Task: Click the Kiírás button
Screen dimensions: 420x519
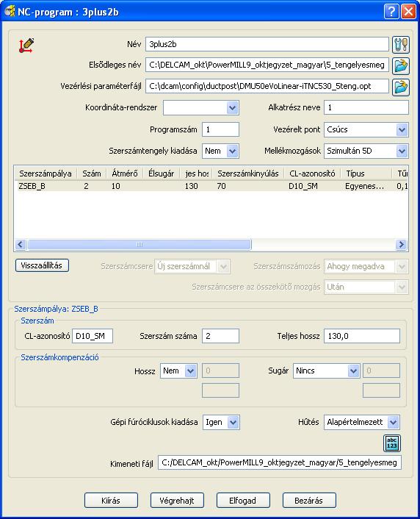Action: (x=111, y=501)
